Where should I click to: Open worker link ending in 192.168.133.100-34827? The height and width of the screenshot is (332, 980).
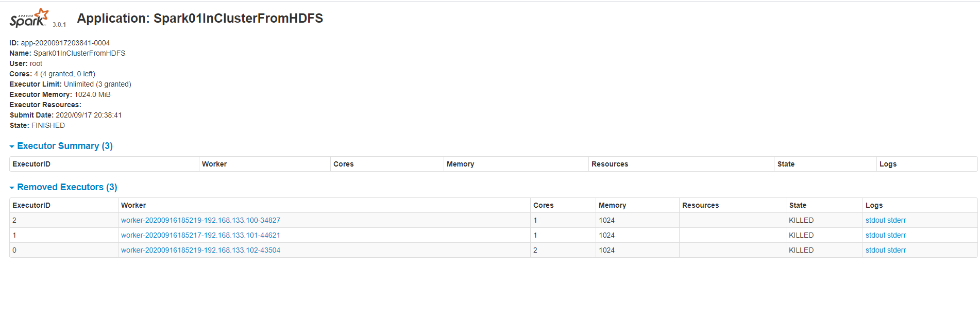pos(200,220)
